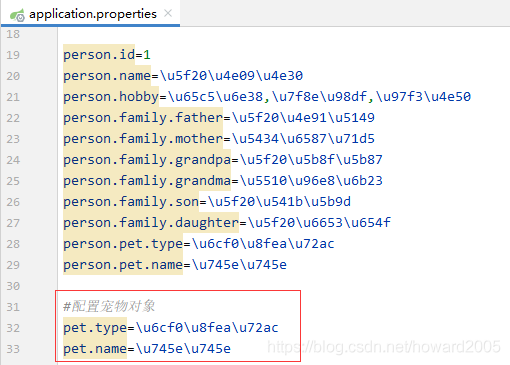Image resolution: width=510 pixels, height=365 pixels.
Task: Click the person.pet.name value \u745e\u745e
Action: pos(239,265)
